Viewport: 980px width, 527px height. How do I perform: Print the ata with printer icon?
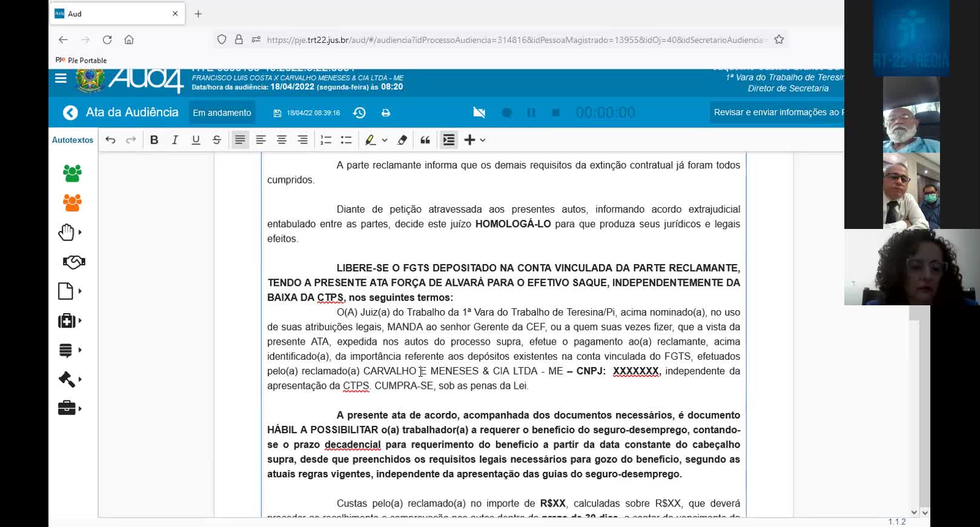coord(386,113)
